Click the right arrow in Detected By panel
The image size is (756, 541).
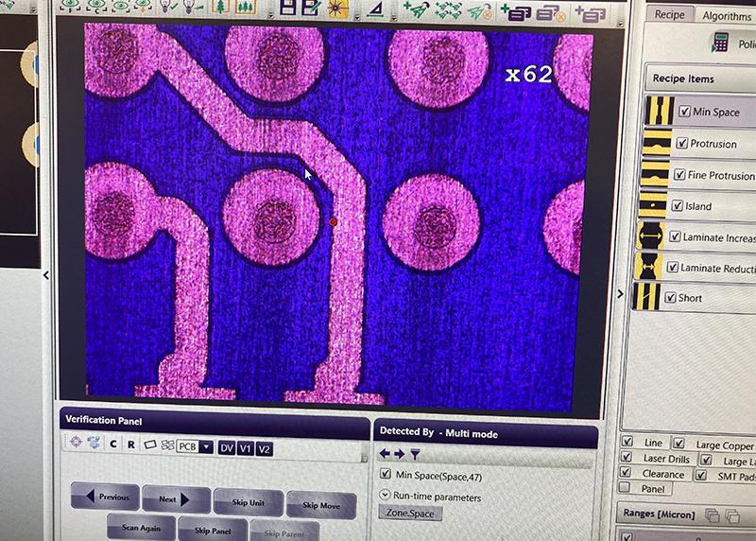(399, 454)
